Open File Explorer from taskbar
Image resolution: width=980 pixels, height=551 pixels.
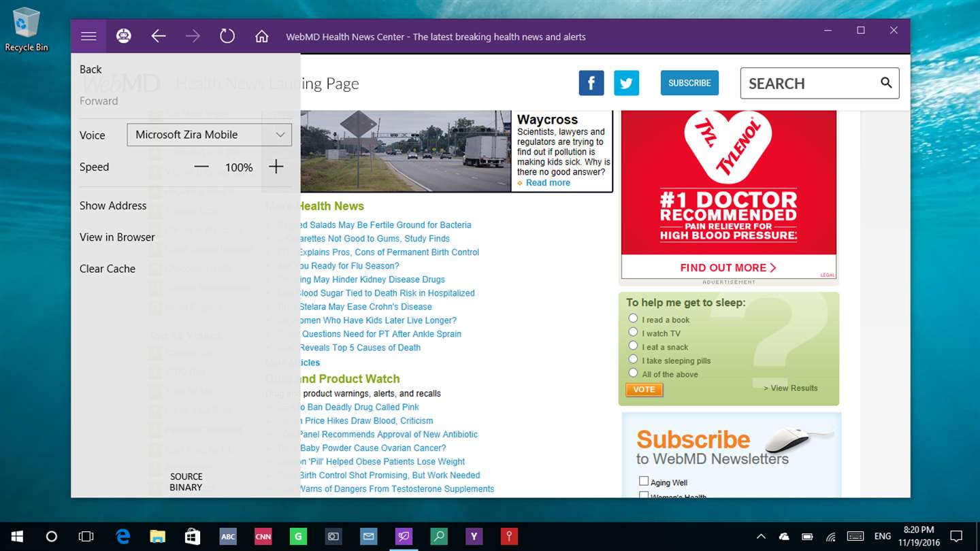coord(157,537)
